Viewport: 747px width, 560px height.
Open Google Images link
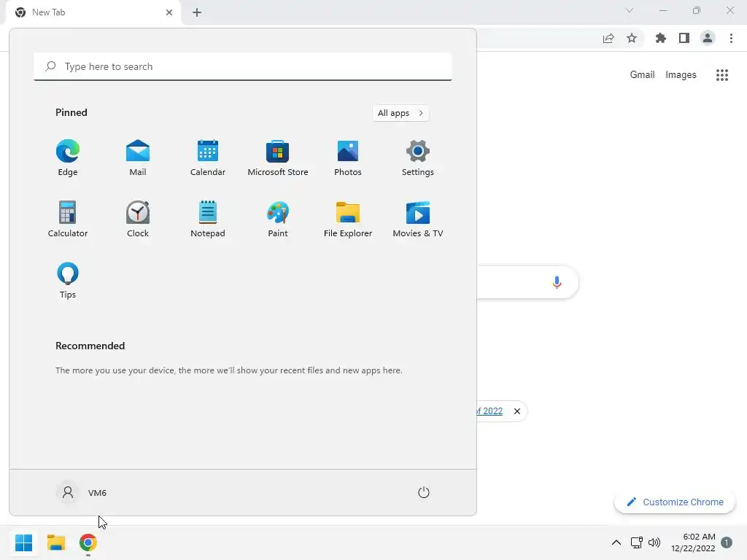681,75
